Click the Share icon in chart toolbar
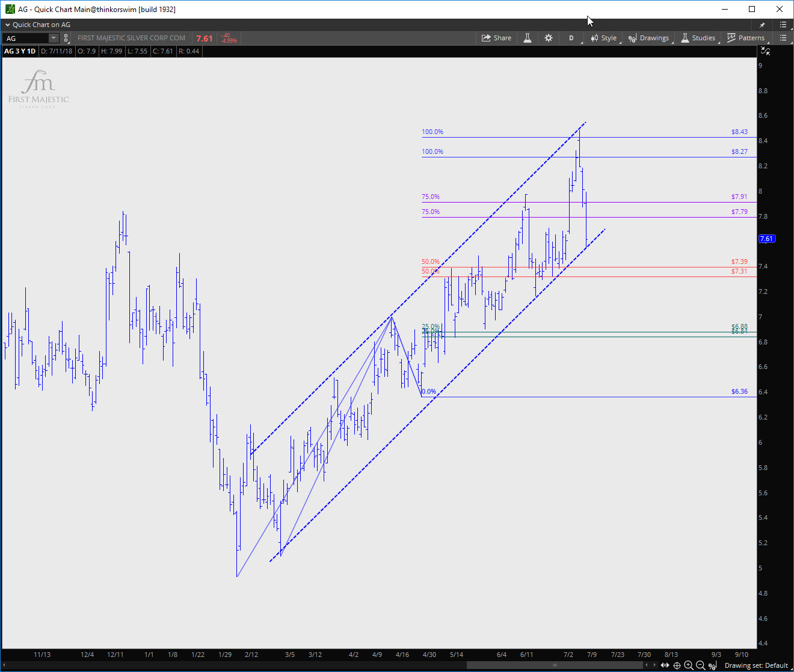The height and width of the screenshot is (672, 794). pos(496,38)
